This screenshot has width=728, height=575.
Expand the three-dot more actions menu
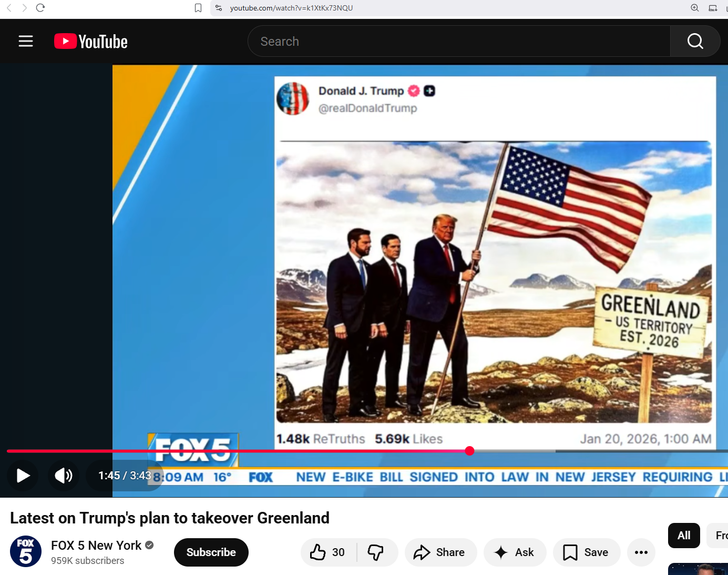tap(641, 552)
